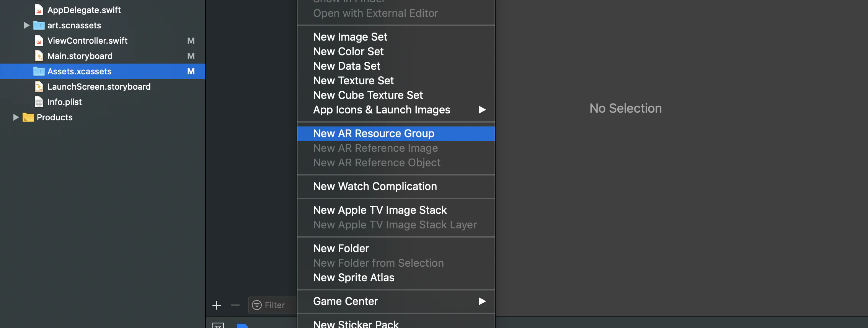Viewport: 868px width, 328px height.
Task: Click the plist icon beside Info.plist
Action: pyautogui.click(x=39, y=102)
